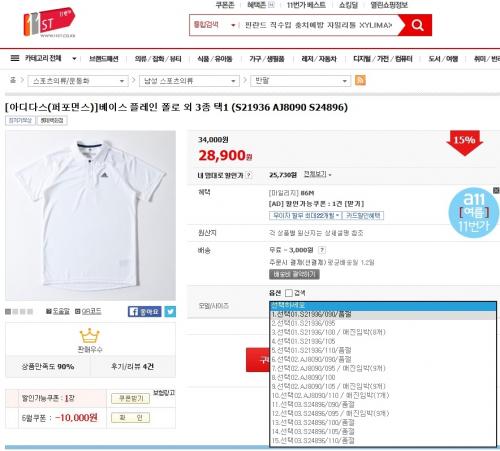Image resolution: width=500 pixels, height=451 pixels.
Task: Expand the sports apparel category dropdown
Action: (x=78, y=81)
